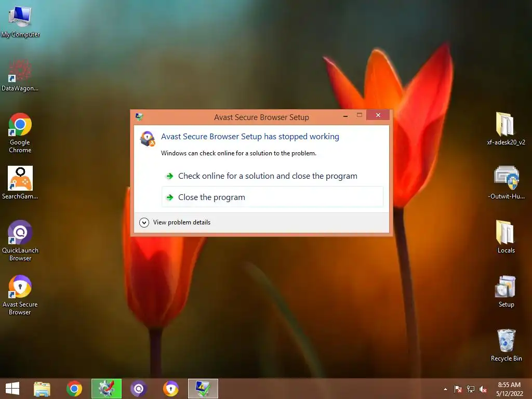Click the dialog title bar system icon
The image size is (532, 399).
(x=139, y=117)
